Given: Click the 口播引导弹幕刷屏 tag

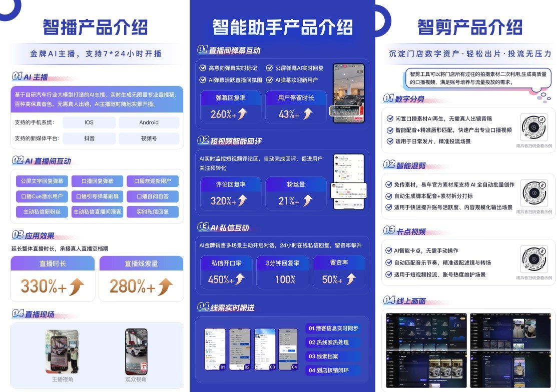Looking at the screenshot, I should click(x=97, y=196).
